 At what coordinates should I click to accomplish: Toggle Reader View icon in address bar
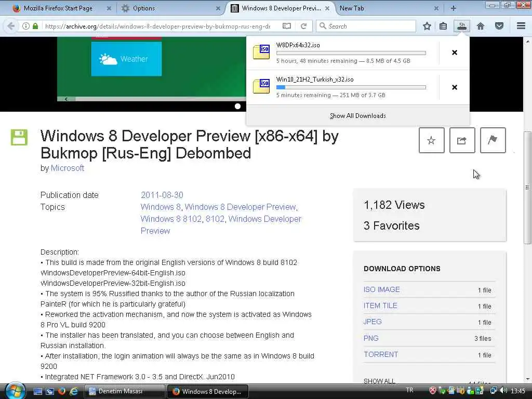coord(287,26)
